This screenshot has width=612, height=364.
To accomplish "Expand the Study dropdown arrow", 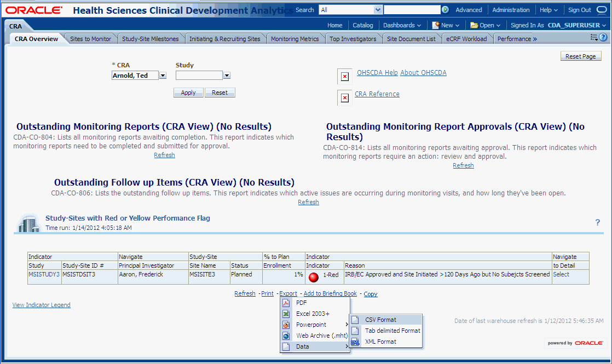I will [227, 76].
